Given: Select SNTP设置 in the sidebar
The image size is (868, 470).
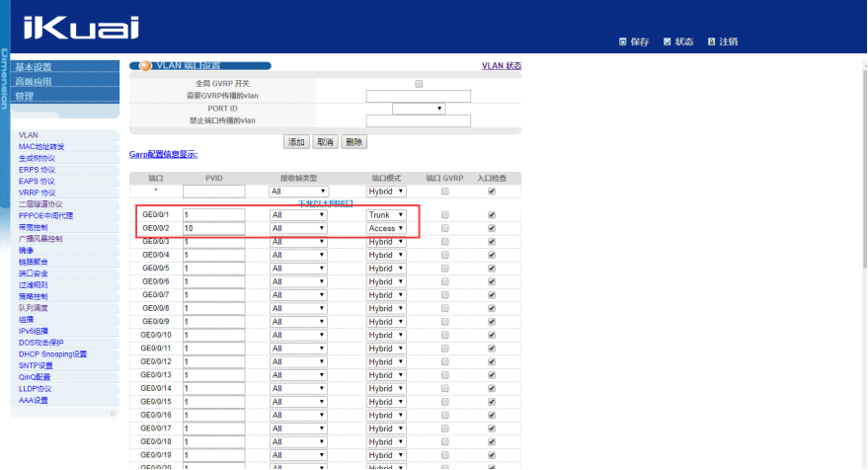Looking at the screenshot, I should (x=36, y=366).
